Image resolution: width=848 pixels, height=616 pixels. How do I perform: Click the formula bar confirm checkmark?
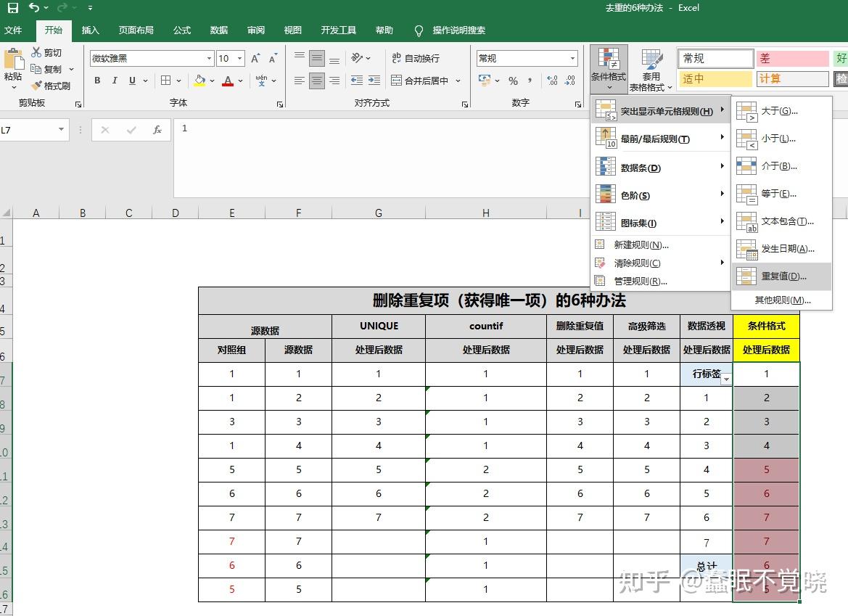click(131, 130)
